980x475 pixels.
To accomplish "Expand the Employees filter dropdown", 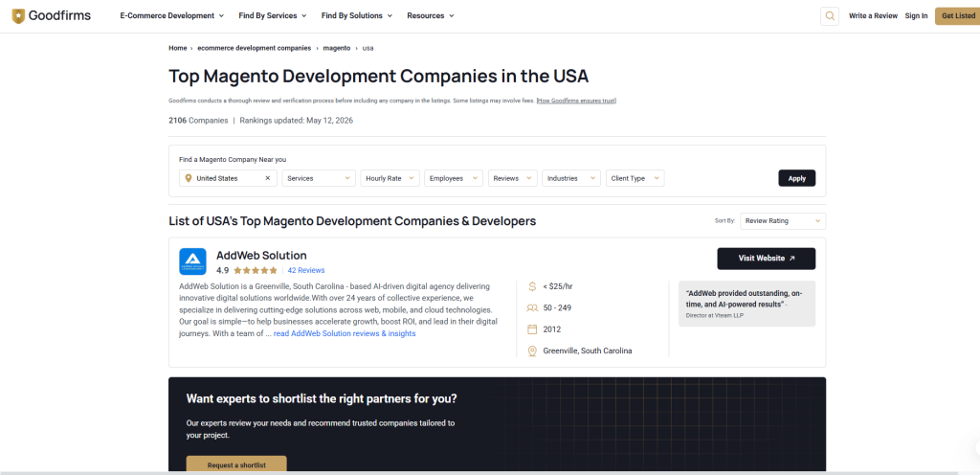I will coord(454,178).
